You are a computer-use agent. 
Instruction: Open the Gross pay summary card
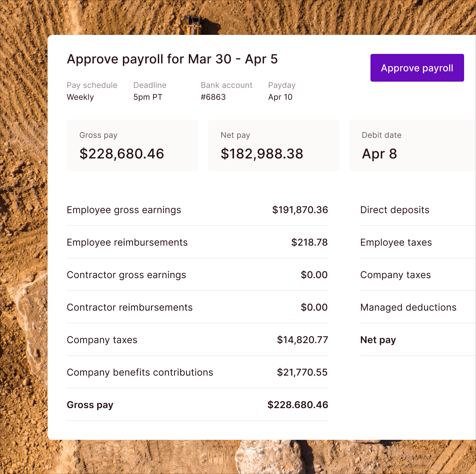tap(132, 145)
